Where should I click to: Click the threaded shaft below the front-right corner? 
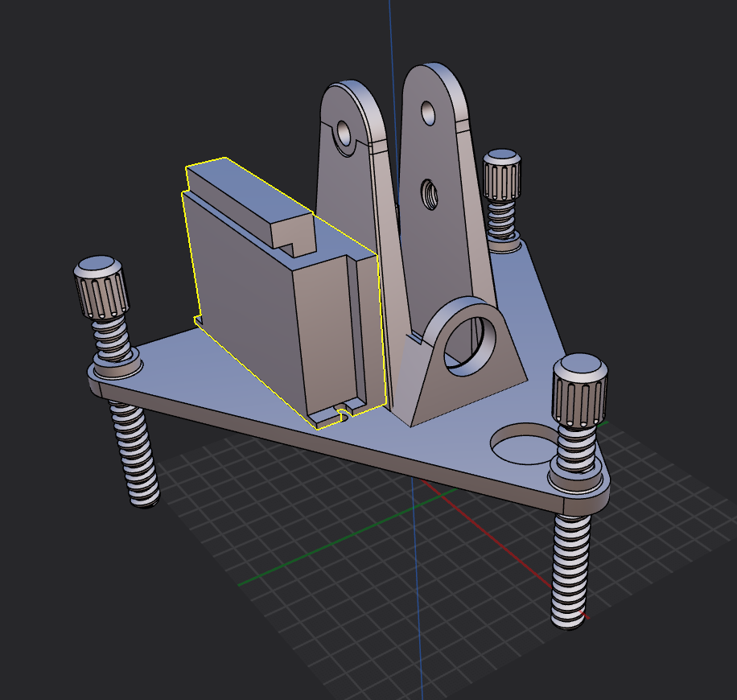click(571, 571)
